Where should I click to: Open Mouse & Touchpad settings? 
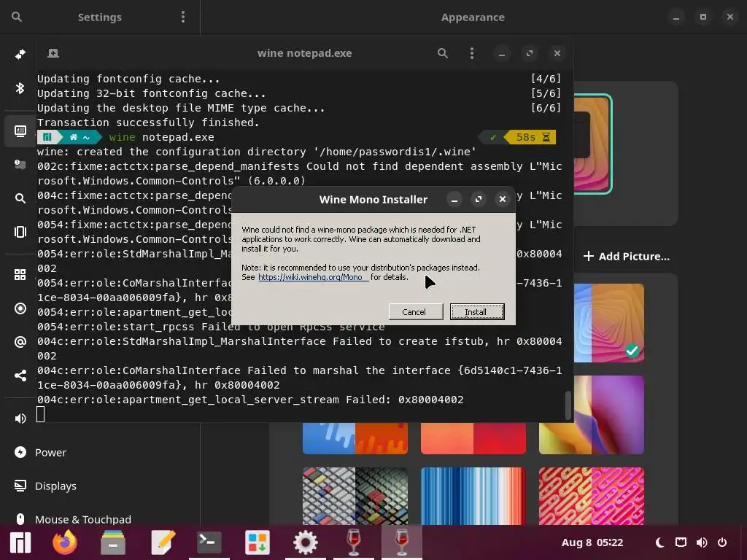pyautogui.click(x=83, y=519)
